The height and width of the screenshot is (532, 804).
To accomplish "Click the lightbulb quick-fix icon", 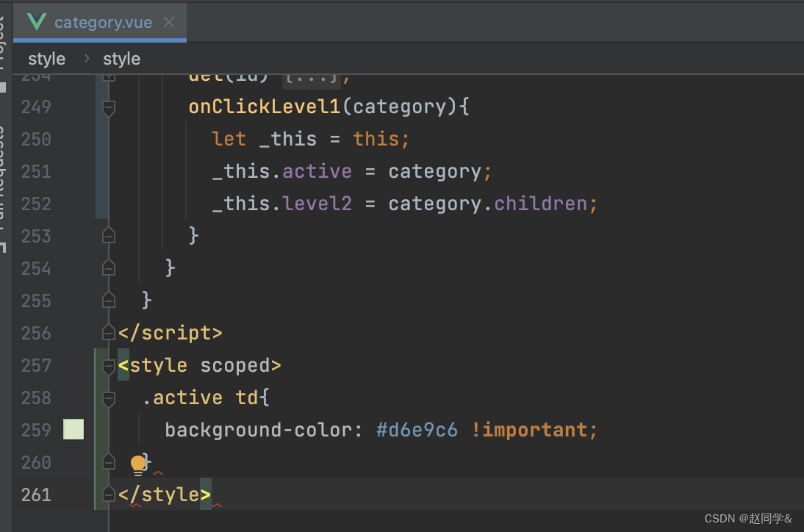I will (x=138, y=465).
